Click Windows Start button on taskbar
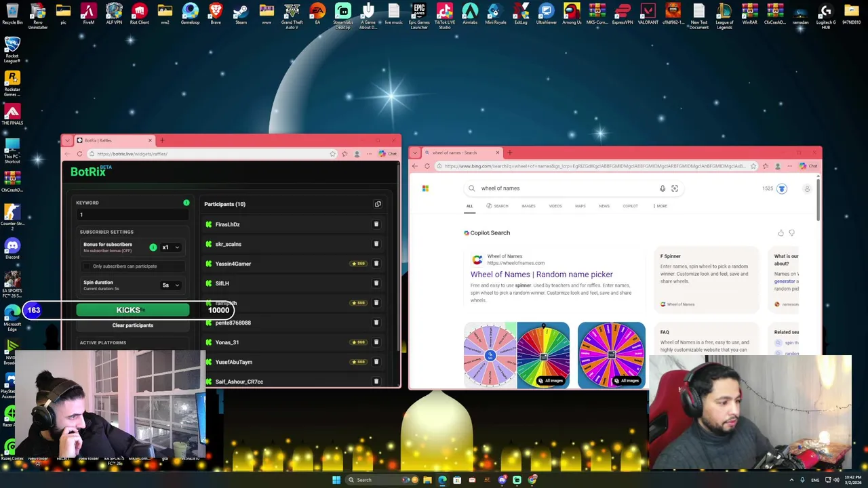Screen dimensions: 868x488 336,480
